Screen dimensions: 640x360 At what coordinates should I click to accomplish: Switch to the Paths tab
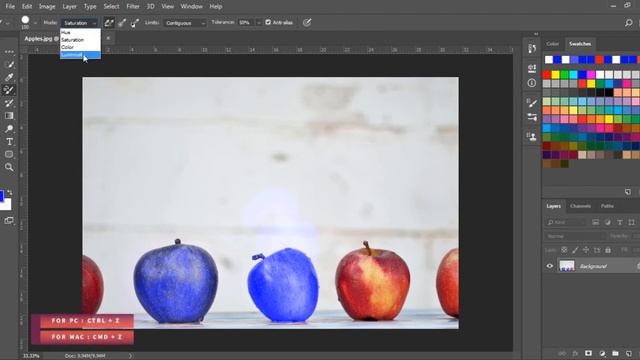click(607, 206)
